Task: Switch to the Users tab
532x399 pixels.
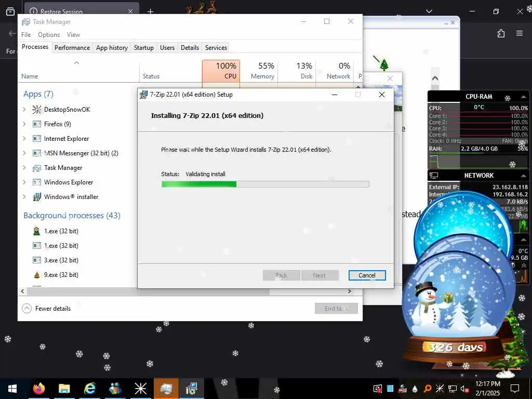Action: tap(167, 47)
